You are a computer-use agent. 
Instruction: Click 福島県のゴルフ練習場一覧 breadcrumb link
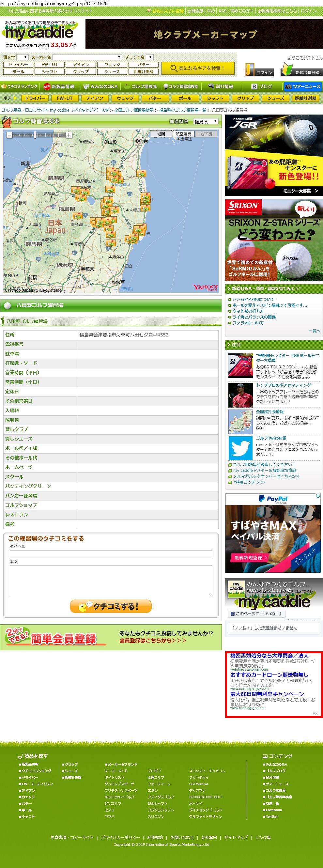click(x=183, y=110)
